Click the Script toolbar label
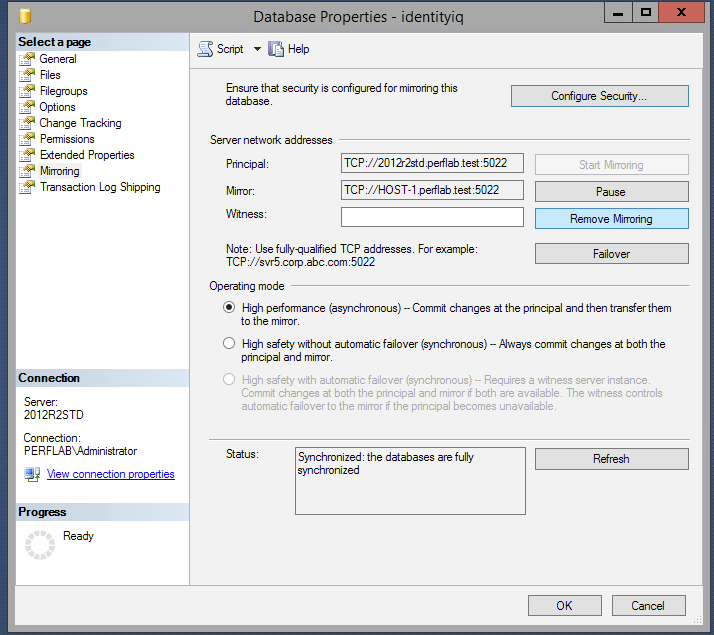The height and width of the screenshot is (635, 714). pos(230,49)
